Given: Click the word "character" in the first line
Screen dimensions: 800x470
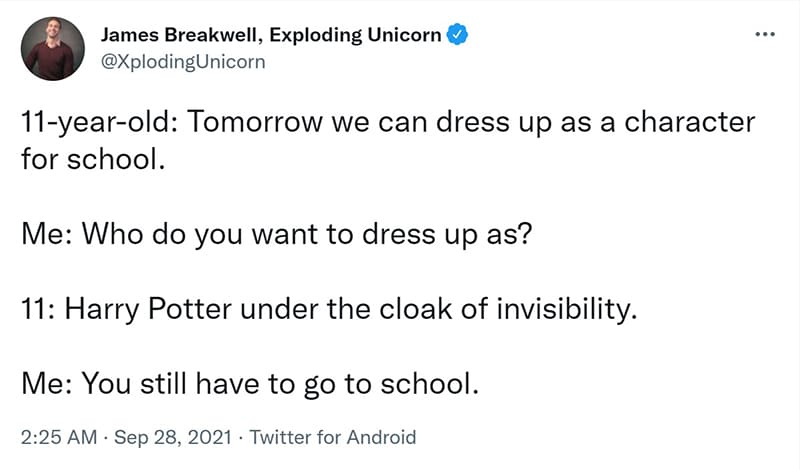Looking at the screenshot, I should (x=690, y=122).
